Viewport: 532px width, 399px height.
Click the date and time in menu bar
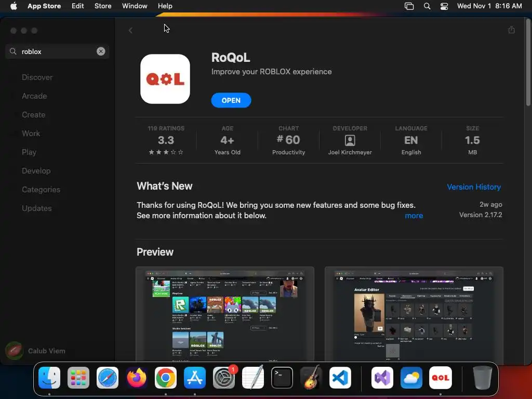pos(489,6)
